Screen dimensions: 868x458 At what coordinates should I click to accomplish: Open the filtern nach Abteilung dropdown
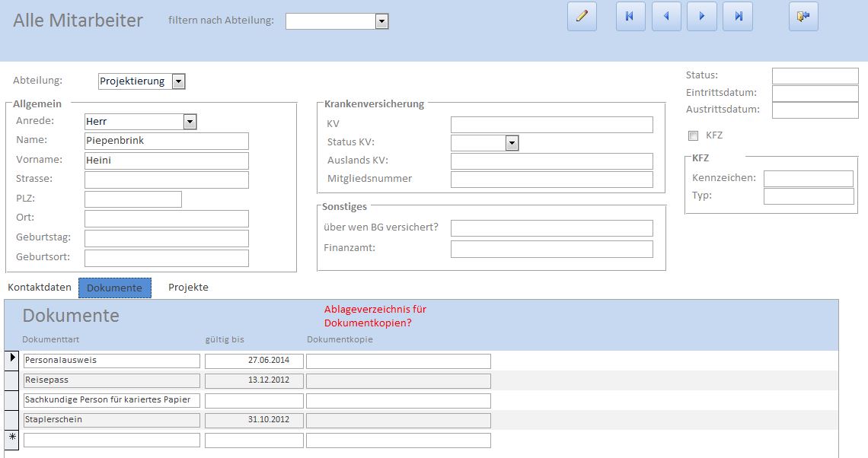382,21
